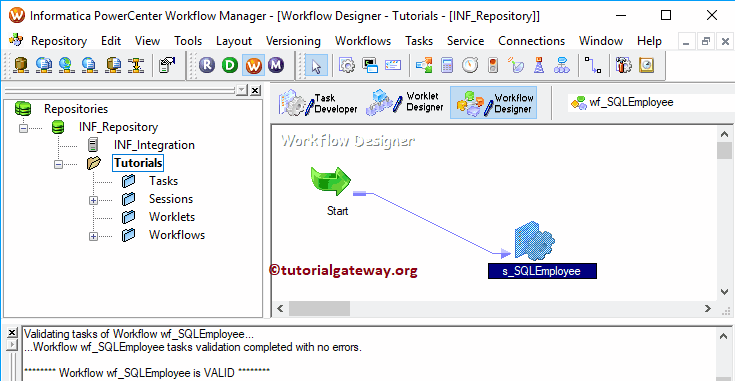Viewport: 735px width, 381px height.
Task: Pick the Email task envelope icon
Action: (x=393, y=65)
